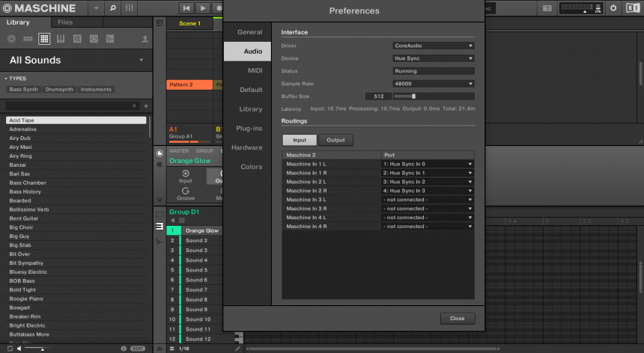Open the Driver CoreAudio dropdown

[434, 46]
